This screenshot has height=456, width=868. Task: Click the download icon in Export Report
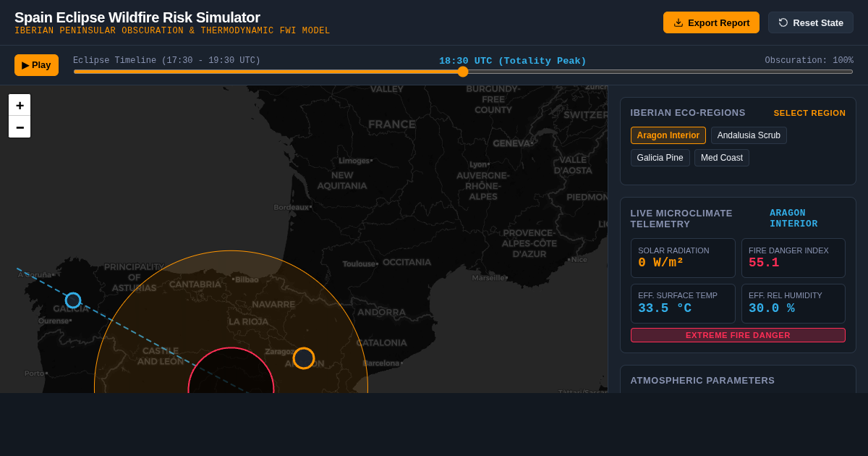pos(678,22)
